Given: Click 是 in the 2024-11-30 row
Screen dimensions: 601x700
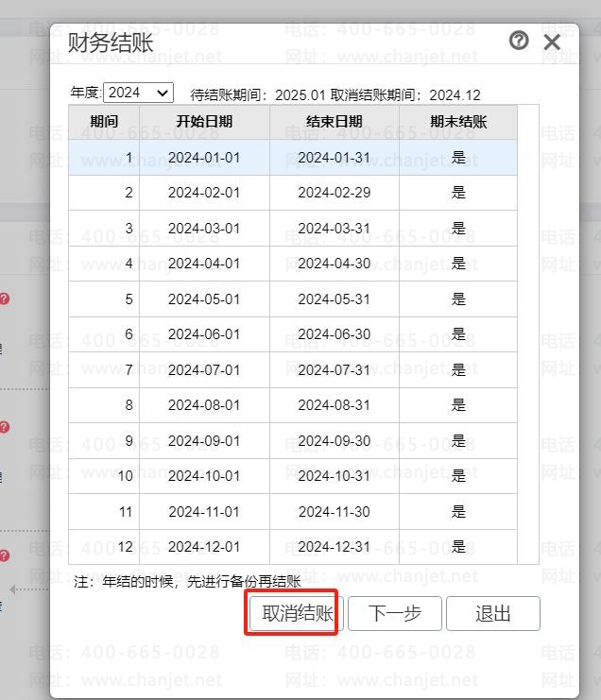Looking at the screenshot, I should (458, 512).
